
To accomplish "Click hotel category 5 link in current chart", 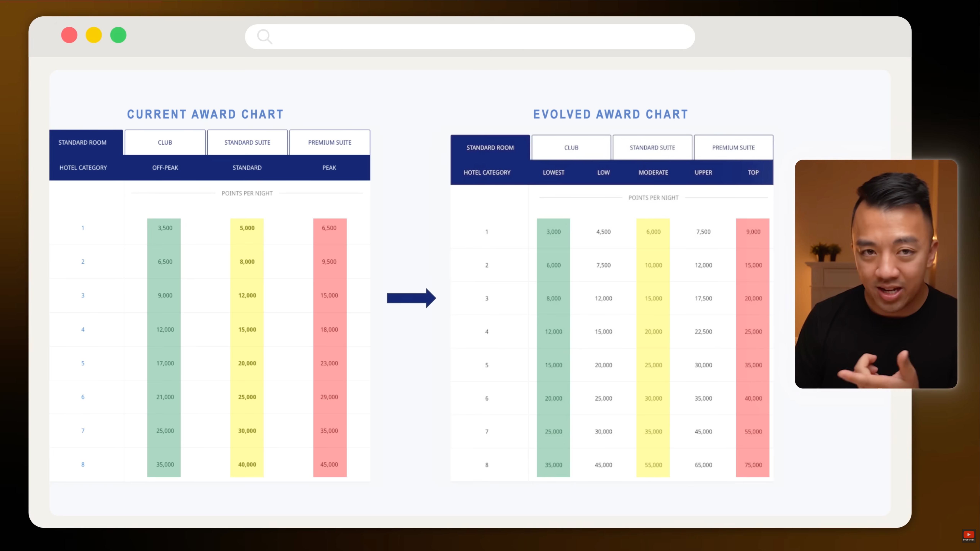I will pos(82,363).
